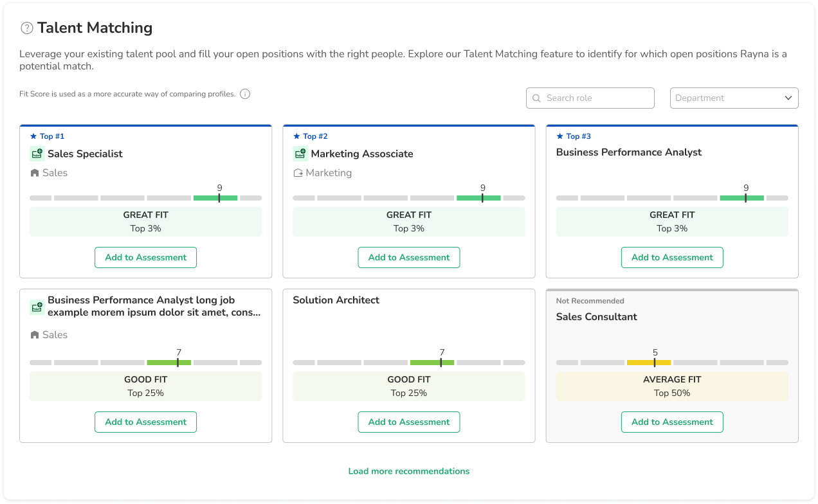818x504 pixels.
Task: Click the Sales Specialist job icon
Action: (37, 154)
